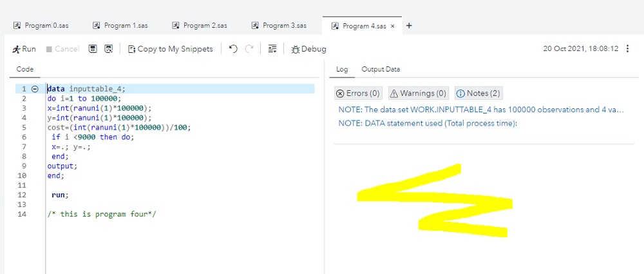
Task: Switch to Program 2.sas tab
Action: coord(200,26)
